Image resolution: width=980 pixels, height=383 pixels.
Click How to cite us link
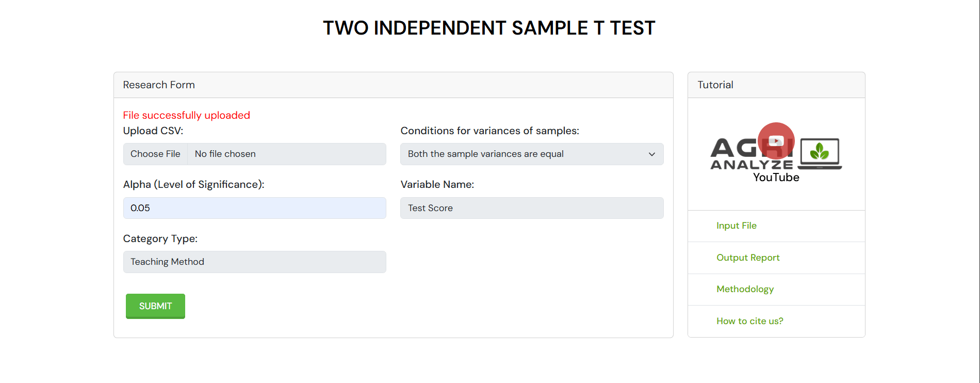(749, 321)
